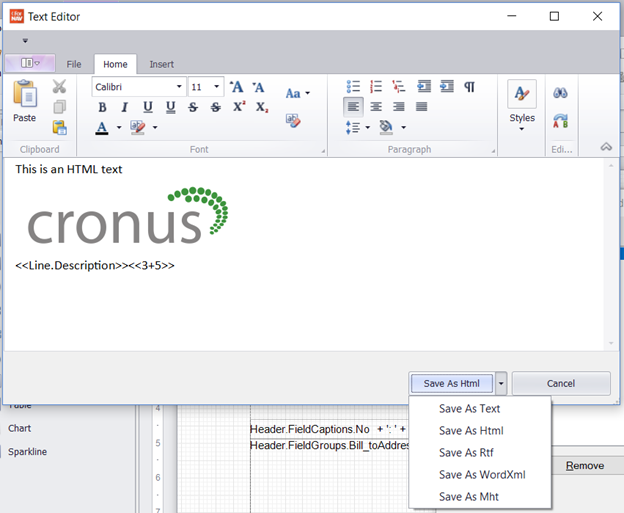Open the Font dialog launcher
Screen dimensions: 624x513
(x=323, y=151)
